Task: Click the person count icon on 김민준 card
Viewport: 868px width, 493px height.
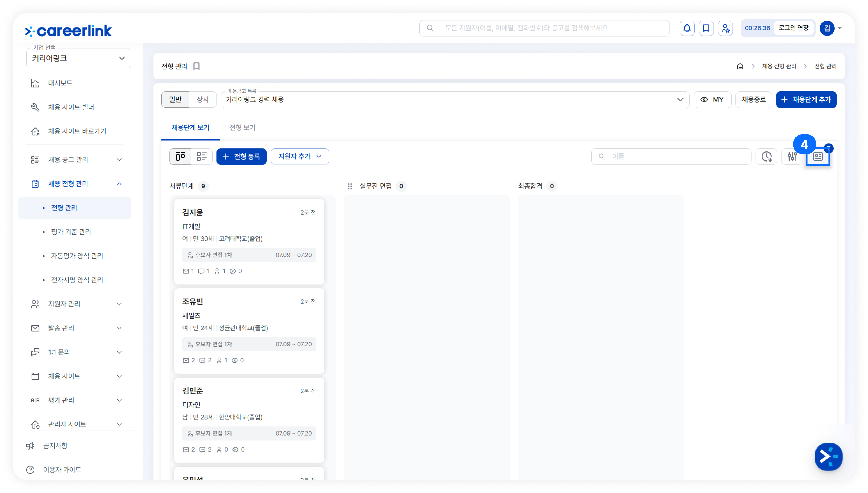Action: click(x=219, y=450)
